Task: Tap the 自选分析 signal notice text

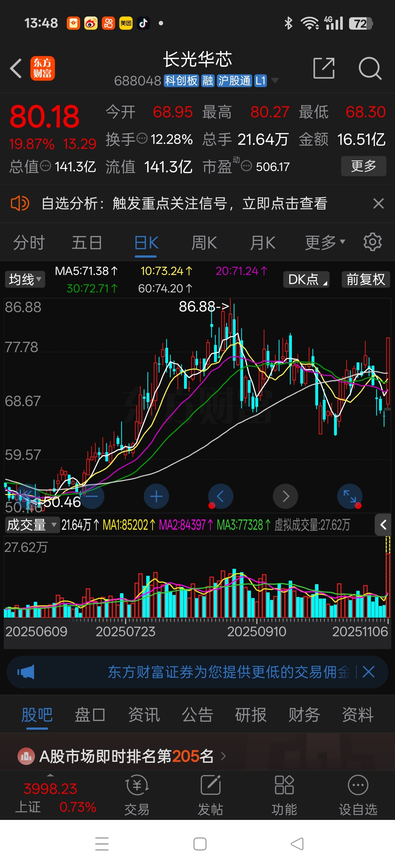Action: (184, 204)
